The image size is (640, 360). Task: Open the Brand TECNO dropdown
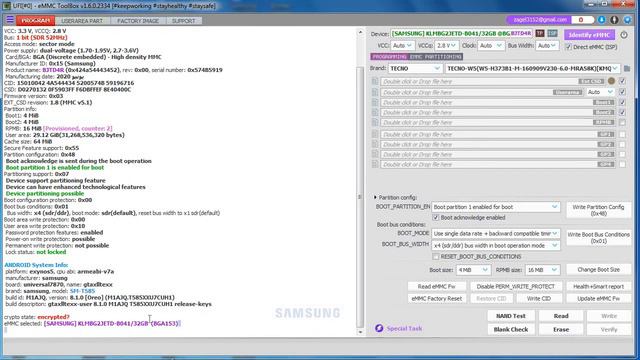click(415, 69)
